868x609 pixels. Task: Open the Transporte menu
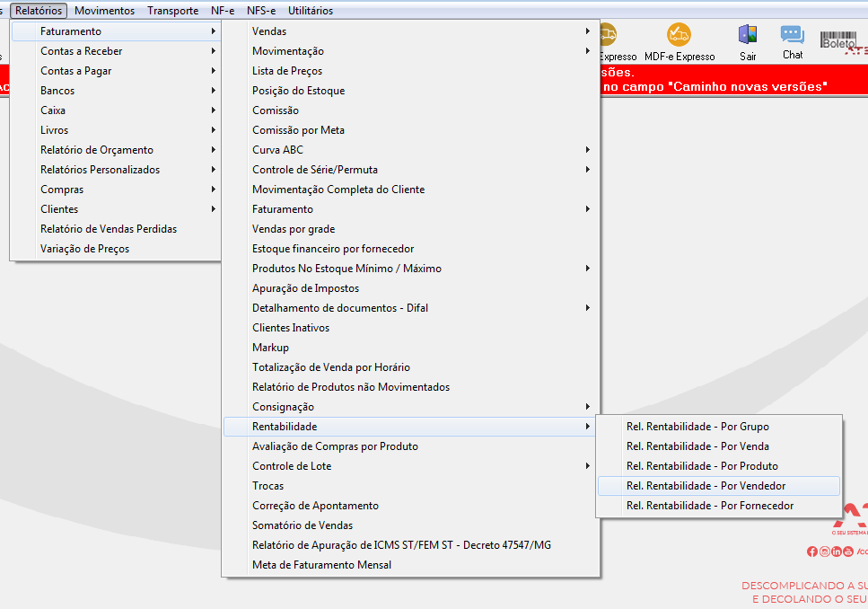pos(172,11)
